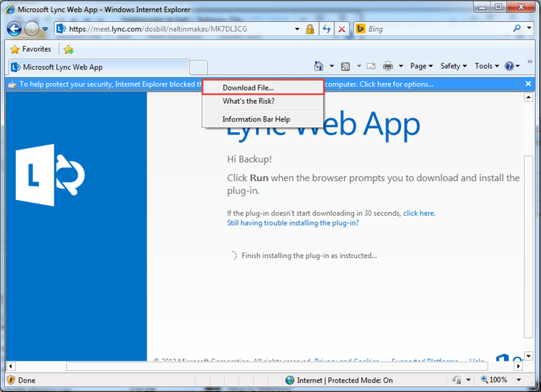The height and width of the screenshot is (392, 541).
Task: Click the Add to Favorites Bar icon
Action: click(x=68, y=50)
